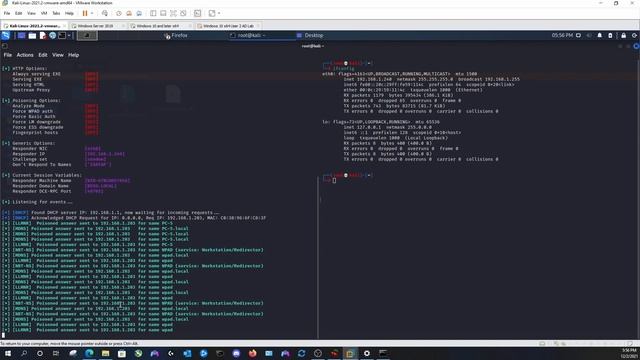Screen dimensions: 640x360
Task: Open the VMware Help menu
Action: [x=69, y=13]
